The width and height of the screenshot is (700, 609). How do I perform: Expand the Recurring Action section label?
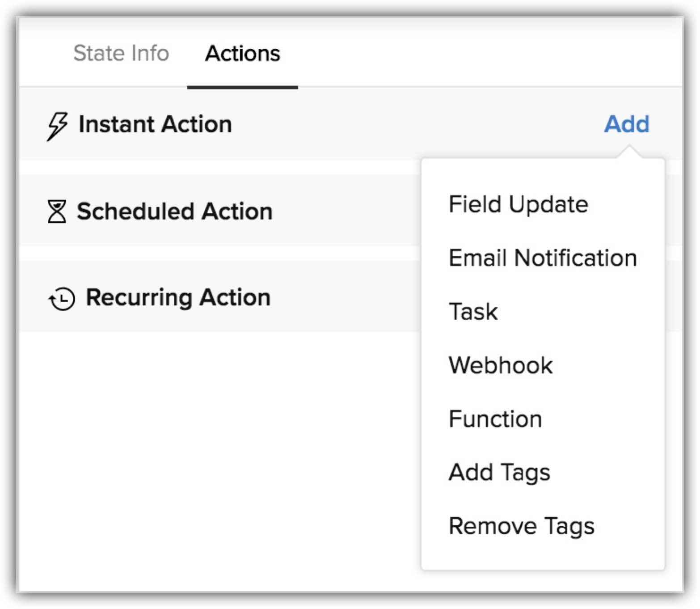(178, 297)
